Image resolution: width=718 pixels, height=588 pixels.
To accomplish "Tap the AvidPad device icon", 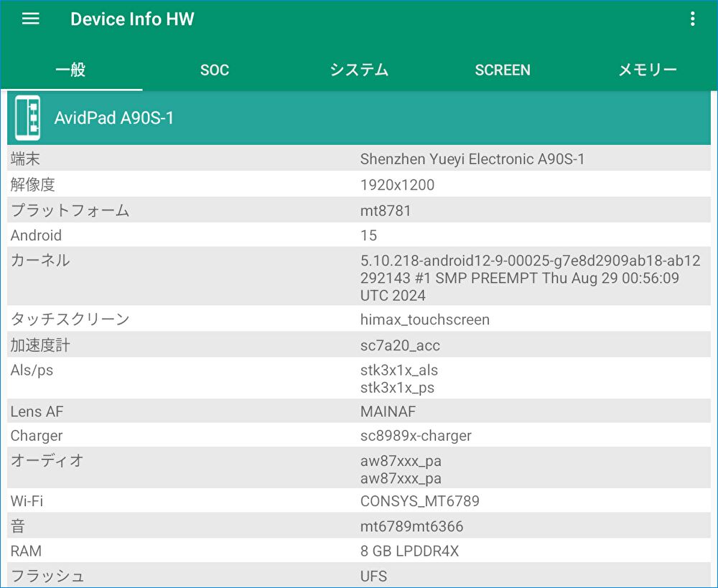I will (x=27, y=118).
